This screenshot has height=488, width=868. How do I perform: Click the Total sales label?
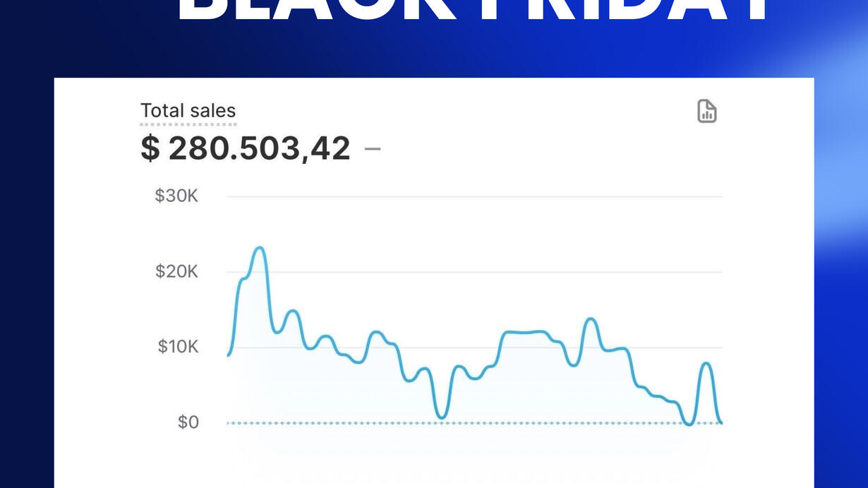(x=188, y=111)
